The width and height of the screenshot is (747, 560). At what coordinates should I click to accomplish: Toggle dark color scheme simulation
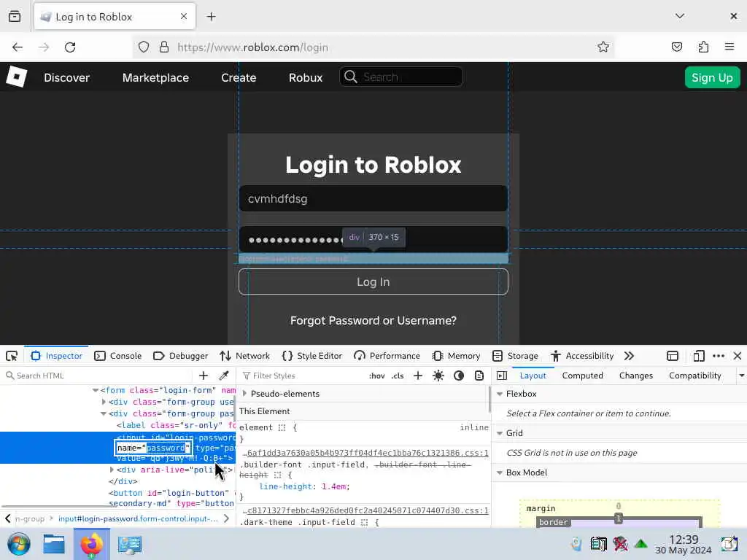point(459,376)
